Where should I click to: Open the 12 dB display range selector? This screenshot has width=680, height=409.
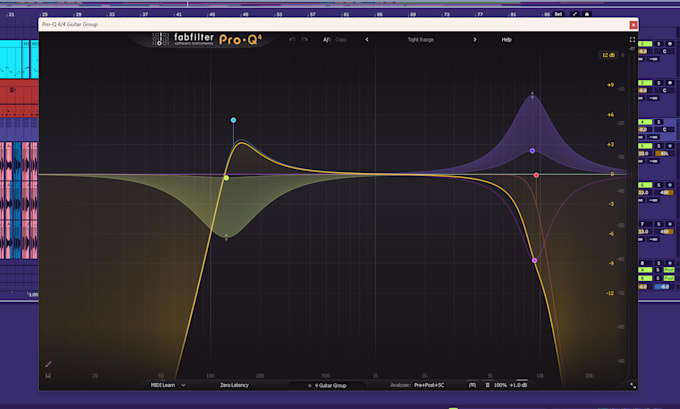(608, 55)
